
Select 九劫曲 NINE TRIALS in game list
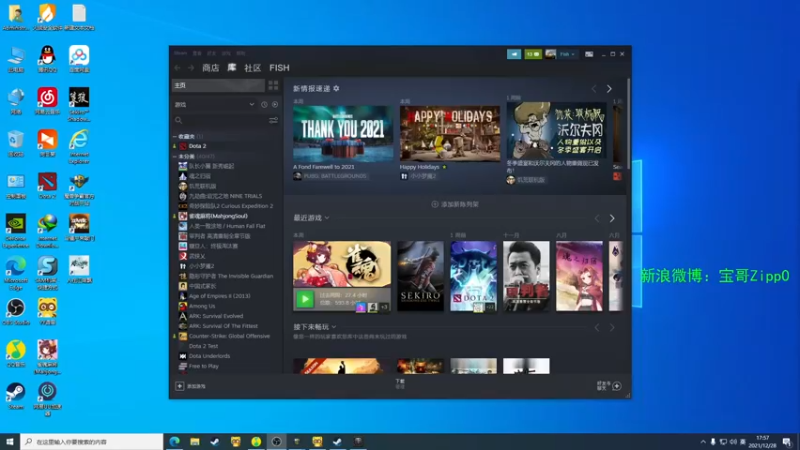point(228,196)
